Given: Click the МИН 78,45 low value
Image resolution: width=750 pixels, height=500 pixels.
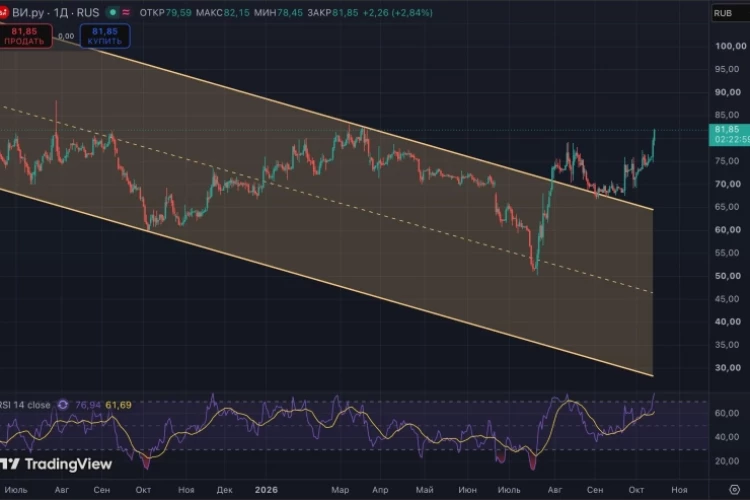Looking at the screenshot, I should click(x=278, y=13).
